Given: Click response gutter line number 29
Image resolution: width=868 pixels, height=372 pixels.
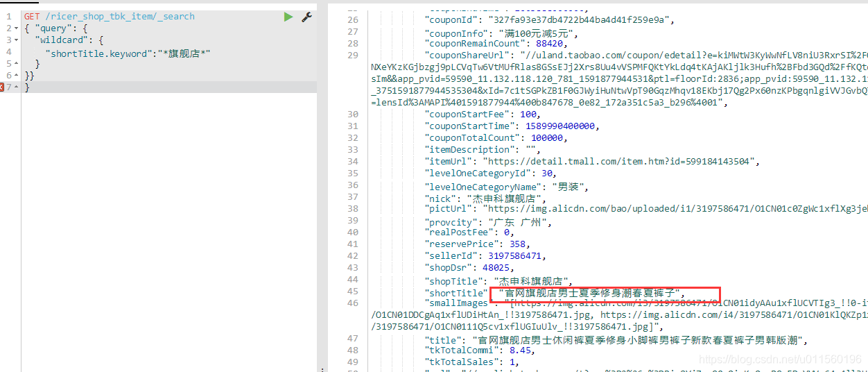Looking at the screenshot, I should coord(352,55).
